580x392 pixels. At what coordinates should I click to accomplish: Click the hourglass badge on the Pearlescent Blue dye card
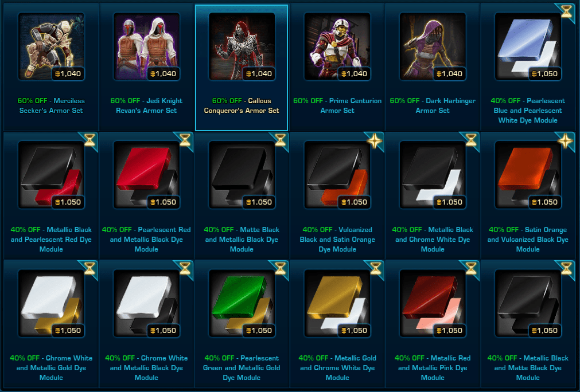click(566, 11)
